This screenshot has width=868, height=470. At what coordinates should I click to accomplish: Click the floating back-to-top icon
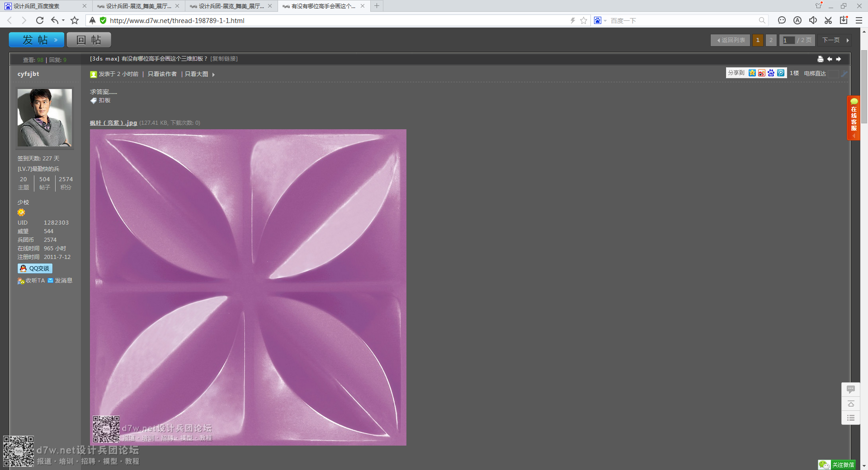pos(850,404)
